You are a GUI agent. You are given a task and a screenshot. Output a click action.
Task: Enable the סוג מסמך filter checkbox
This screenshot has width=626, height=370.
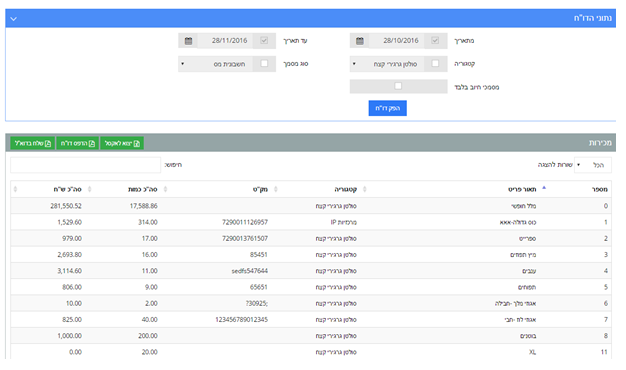coord(264,63)
